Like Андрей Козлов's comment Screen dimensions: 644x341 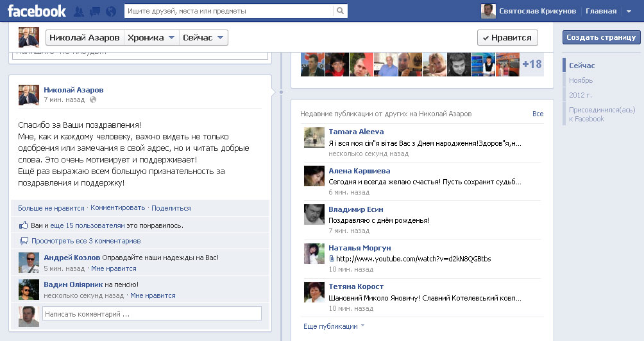tap(114, 268)
